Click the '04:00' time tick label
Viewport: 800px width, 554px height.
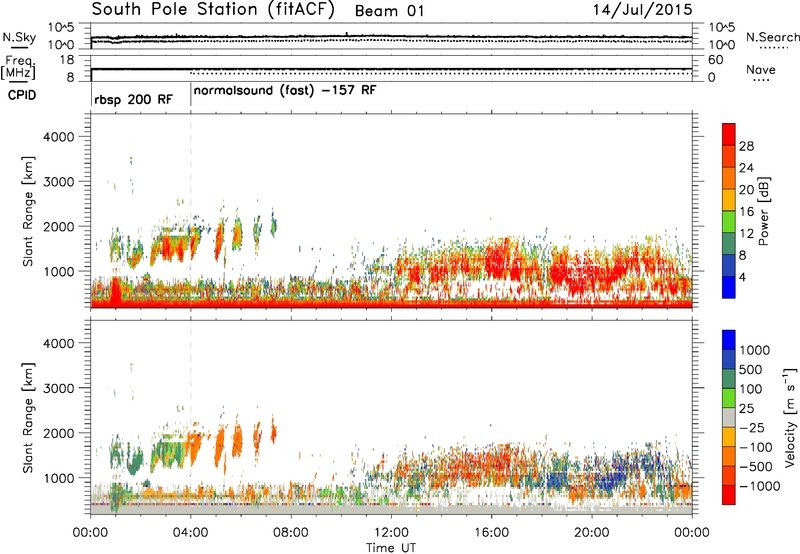(x=190, y=533)
